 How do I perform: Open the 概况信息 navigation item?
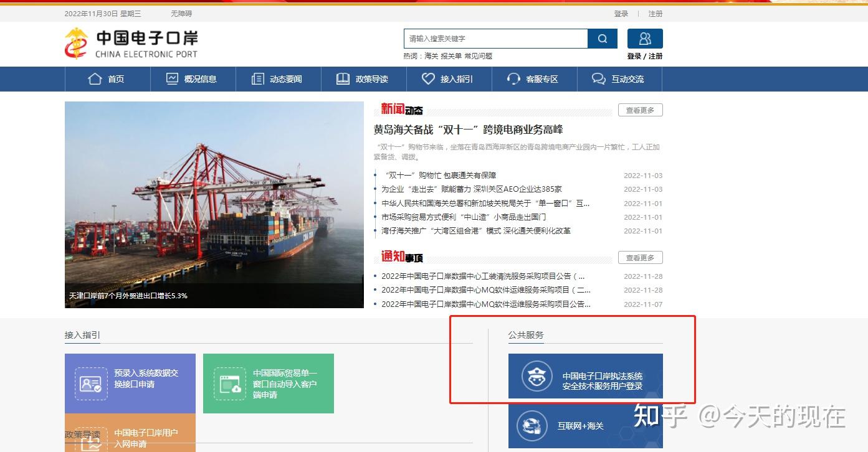point(193,79)
